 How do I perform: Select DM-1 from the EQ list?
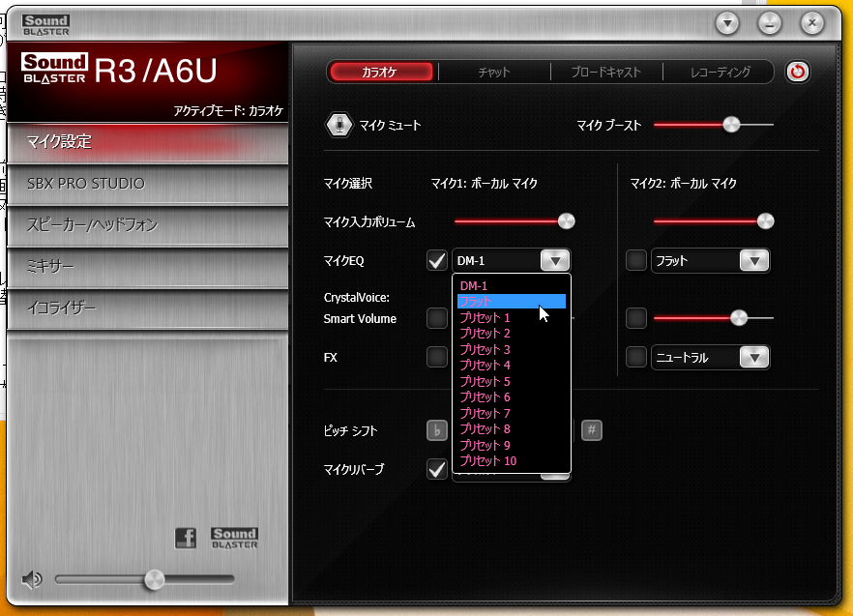512,285
